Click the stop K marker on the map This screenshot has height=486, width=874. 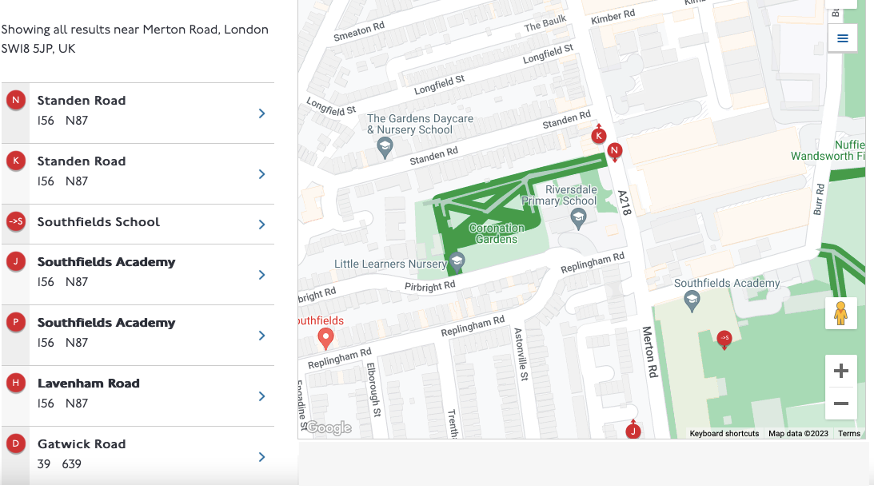599,136
